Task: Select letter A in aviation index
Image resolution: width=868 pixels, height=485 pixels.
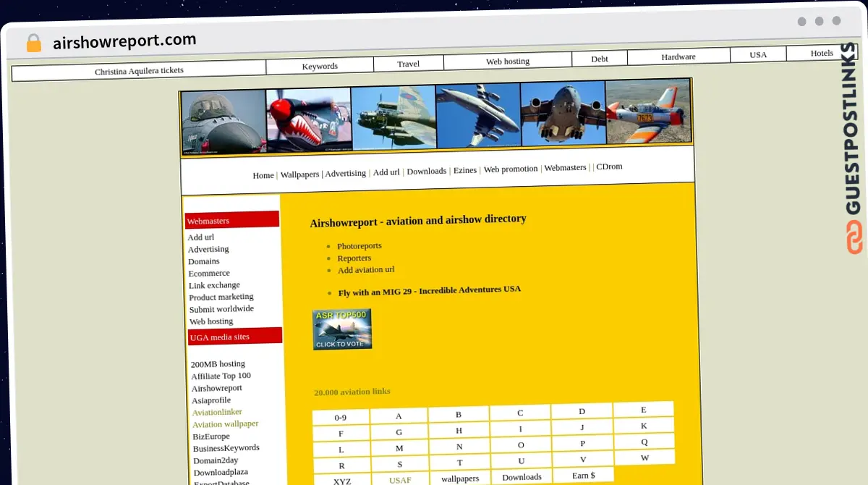Action: (399, 416)
